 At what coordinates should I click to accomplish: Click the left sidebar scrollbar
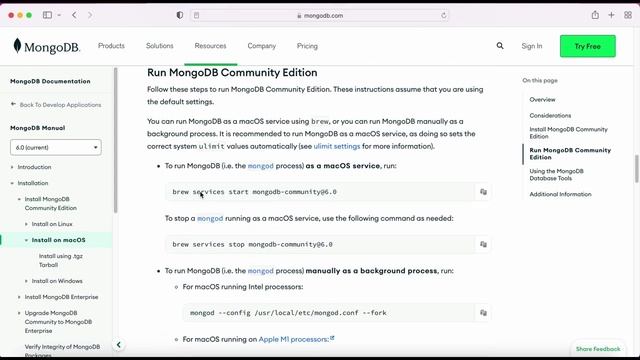click(116, 140)
